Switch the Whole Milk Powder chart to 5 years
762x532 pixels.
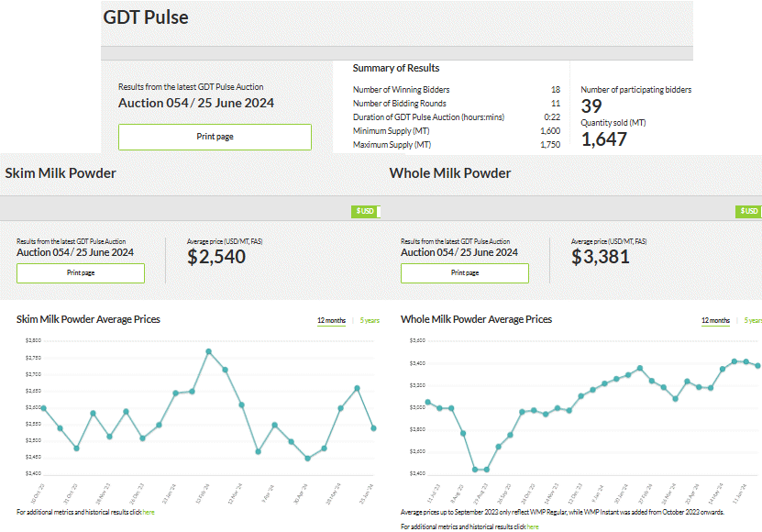pyautogui.click(x=753, y=320)
